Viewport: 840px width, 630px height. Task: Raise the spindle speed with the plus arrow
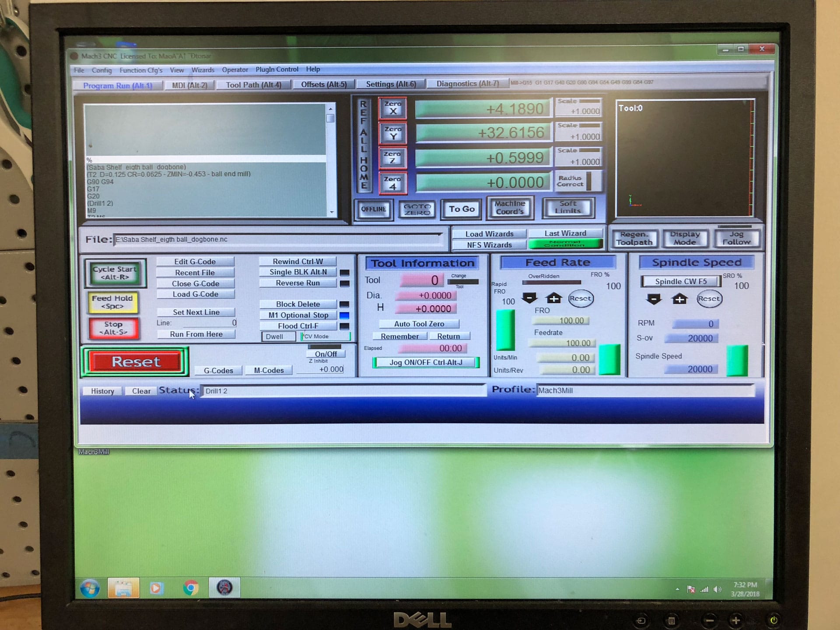click(679, 299)
